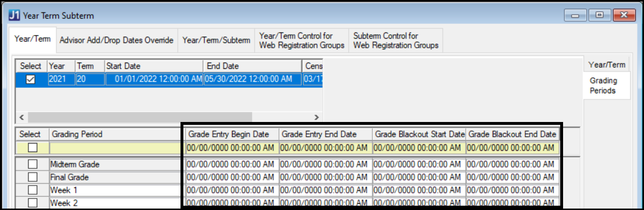This screenshot has width=644, height=210.
Task: Click Grade Blackout Start Date in yellow row
Action: [419, 148]
